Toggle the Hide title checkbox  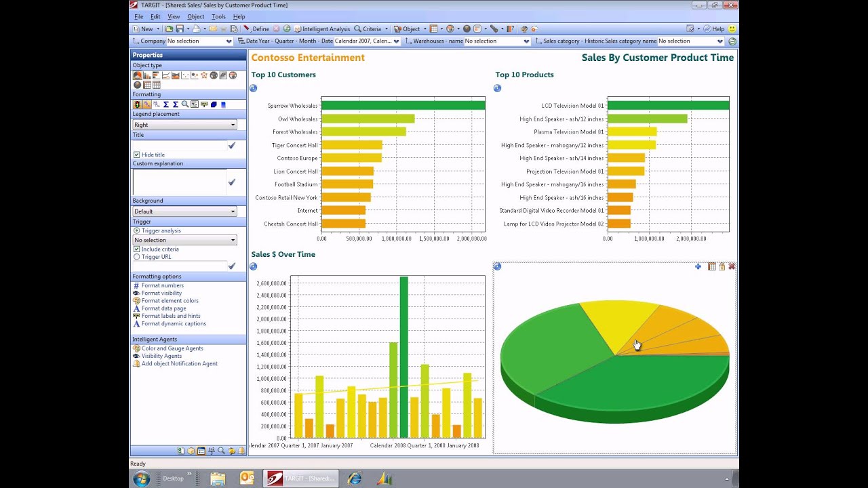pyautogui.click(x=137, y=155)
